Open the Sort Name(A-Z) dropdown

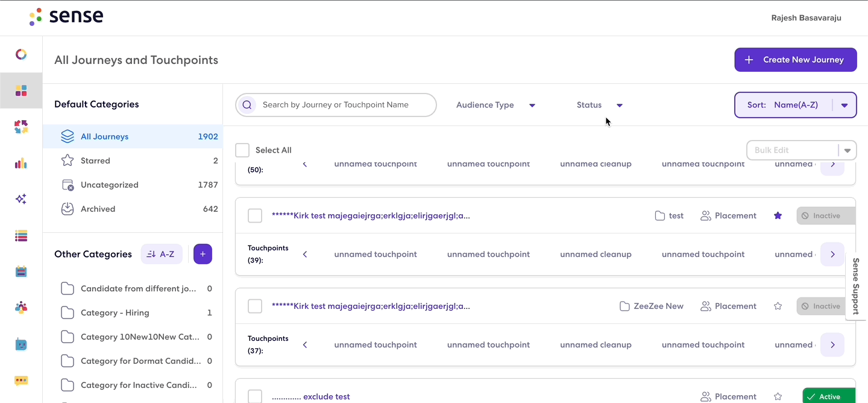tap(795, 105)
